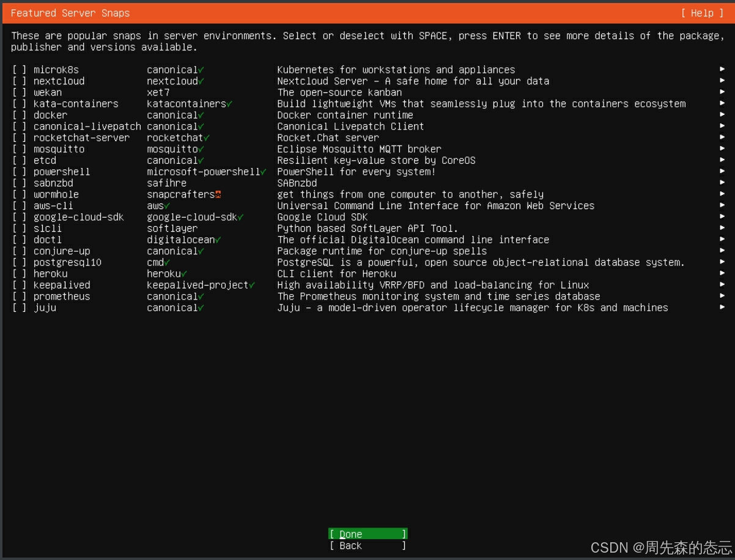Check the mosquitto snap box
The height and width of the screenshot is (560, 735).
[x=20, y=149]
